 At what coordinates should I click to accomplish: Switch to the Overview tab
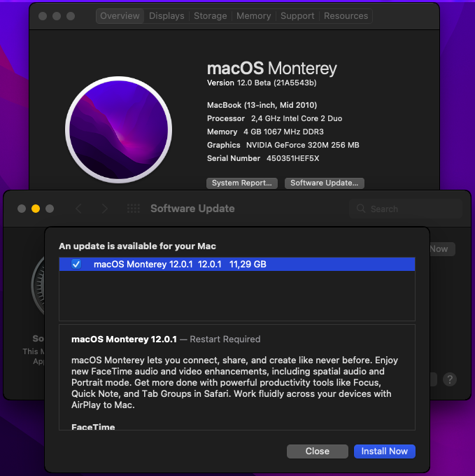tap(120, 16)
